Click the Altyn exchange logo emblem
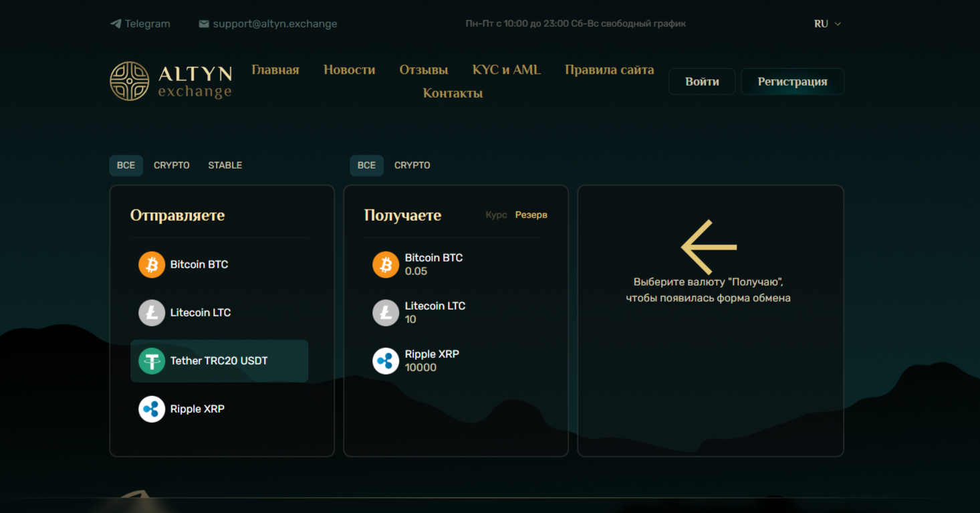The height and width of the screenshot is (513, 980). pos(130,82)
